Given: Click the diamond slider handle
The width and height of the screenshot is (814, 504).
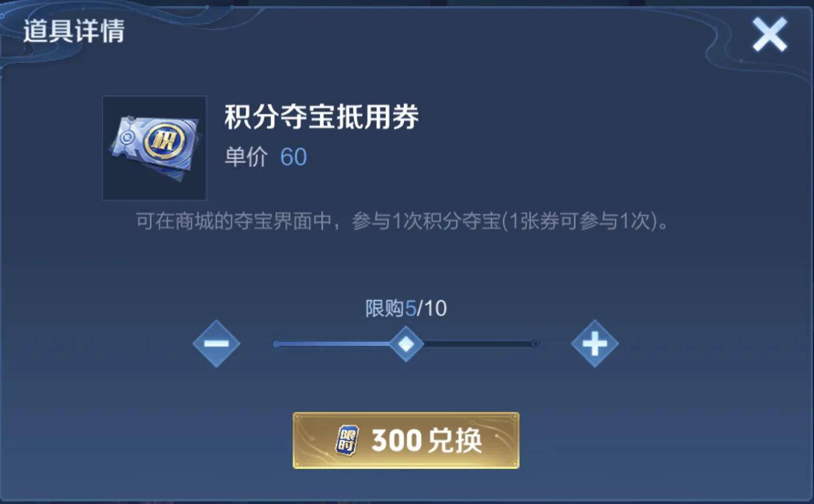Looking at the screenshot, I should click(x=406, y=344).
